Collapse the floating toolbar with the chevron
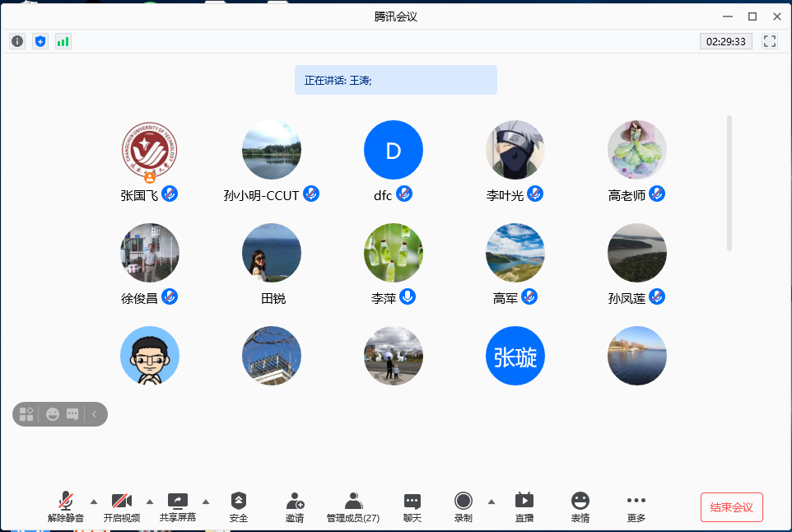792x532 pixels. tap(94, 414)
